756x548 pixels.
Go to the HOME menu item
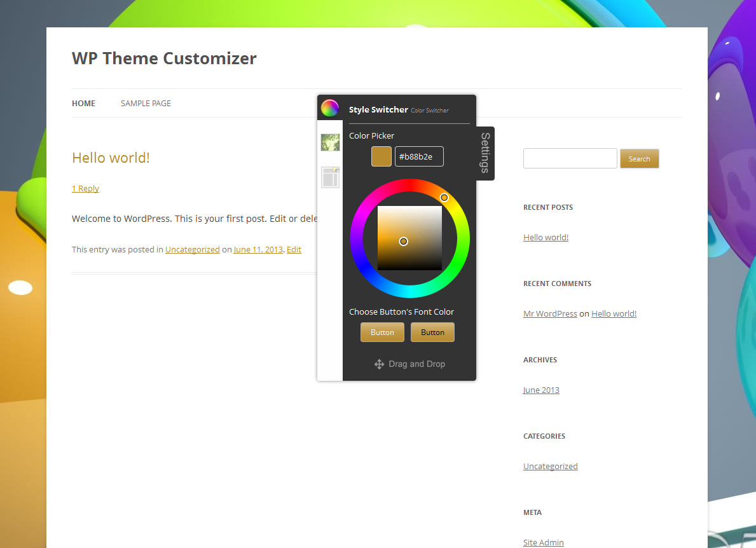pos(83,103)
